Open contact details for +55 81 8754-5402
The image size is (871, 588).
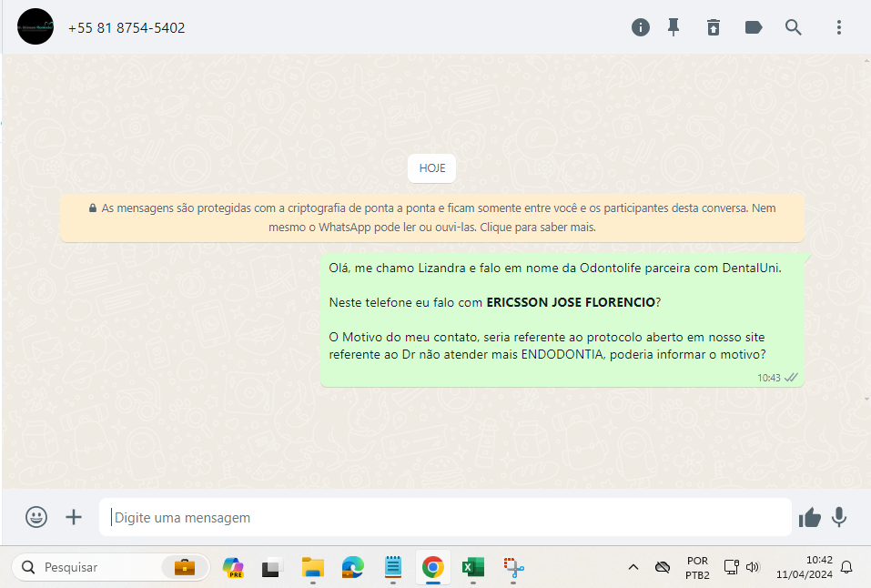tap(127, 28)
